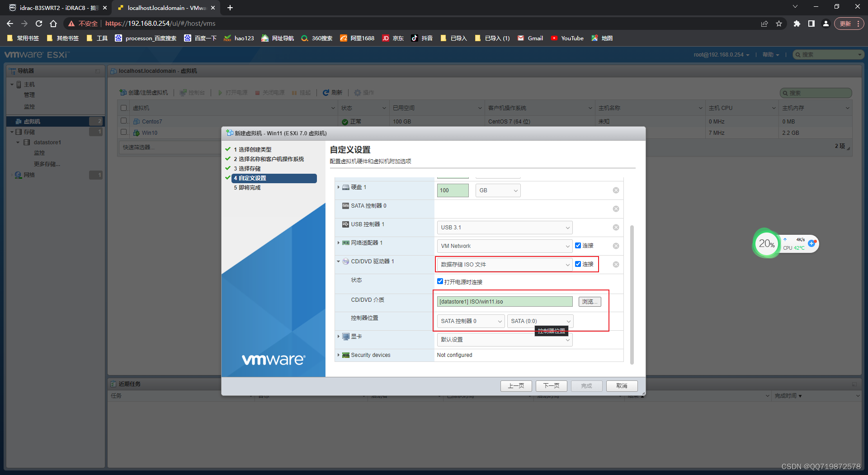This screenshot has height=475, width=868.
Task: Bookmark this page with the star icon
Action: click(779, 24)
